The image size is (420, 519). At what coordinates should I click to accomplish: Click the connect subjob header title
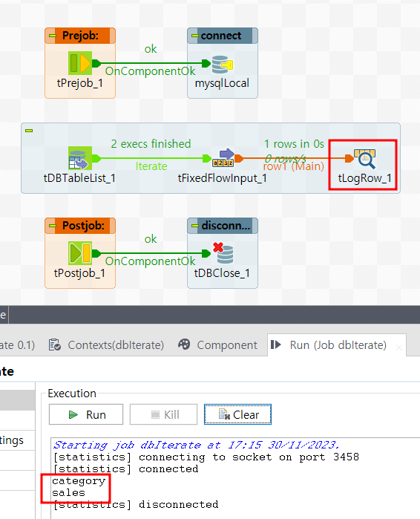(221, 36)
